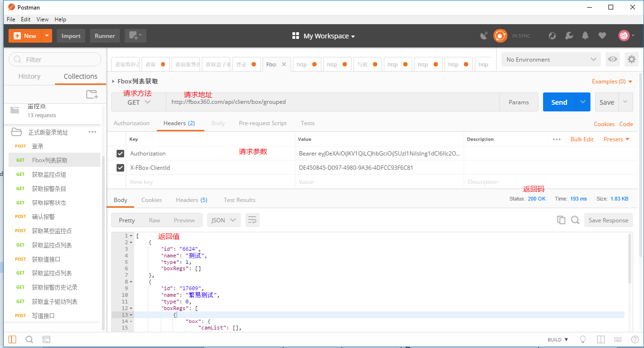644x348 pixels.
Task: Open the Authorization request tab
Action: click(131, 123)
